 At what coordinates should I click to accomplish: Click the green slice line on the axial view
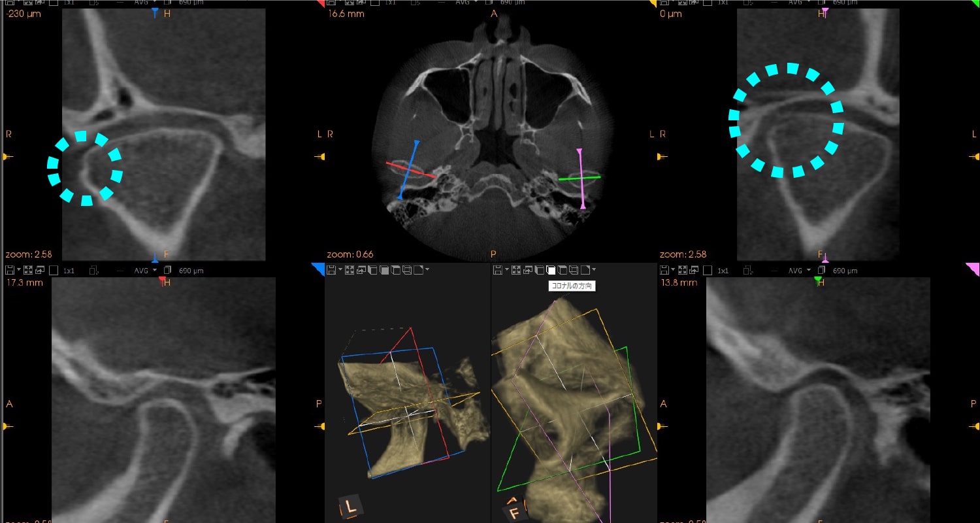pyautogui.click(x=580, y=177)
